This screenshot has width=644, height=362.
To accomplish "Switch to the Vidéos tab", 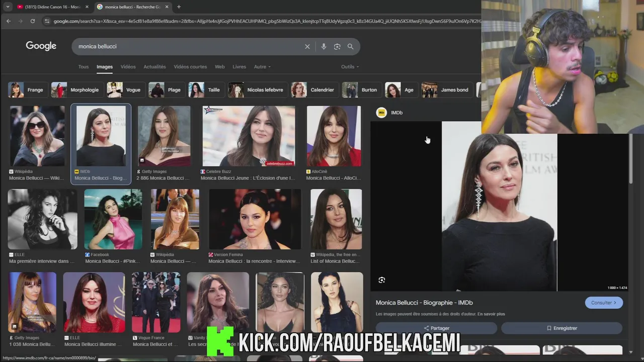I will point(128,67).
